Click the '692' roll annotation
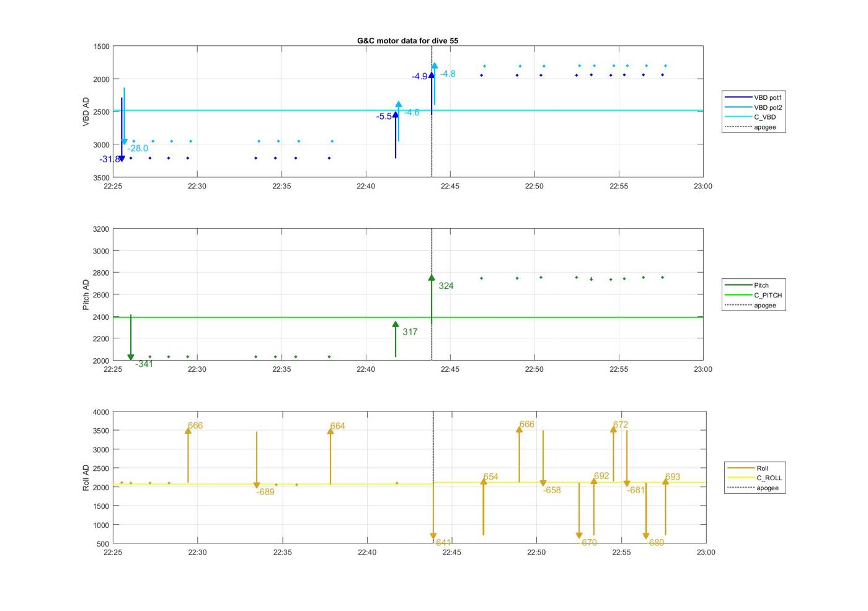868x611 pixels. 601,477
